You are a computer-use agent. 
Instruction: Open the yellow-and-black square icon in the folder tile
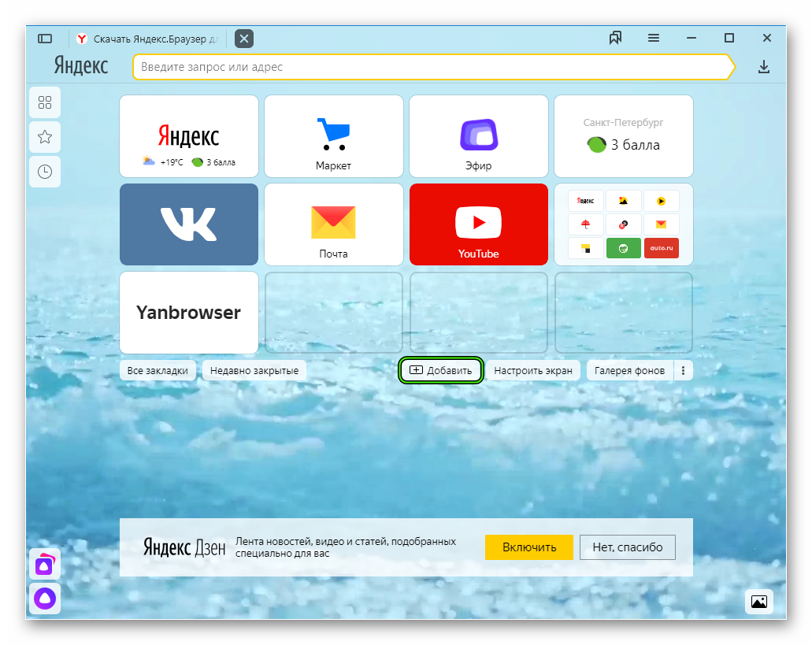[586, 249]
